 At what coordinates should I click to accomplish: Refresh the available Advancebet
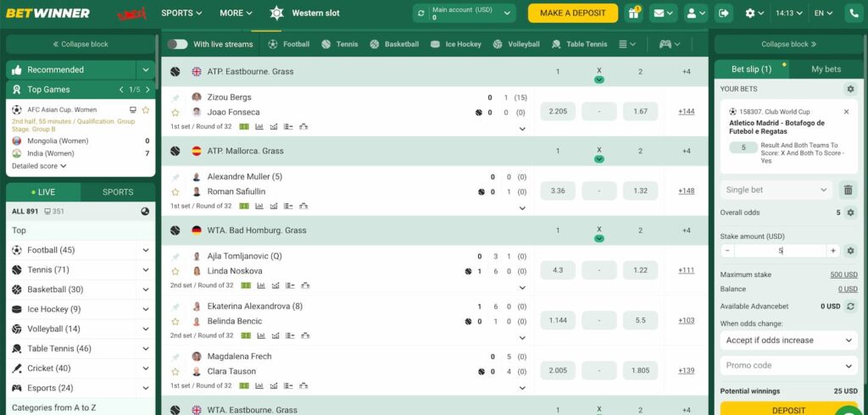(x=850, y=306)
